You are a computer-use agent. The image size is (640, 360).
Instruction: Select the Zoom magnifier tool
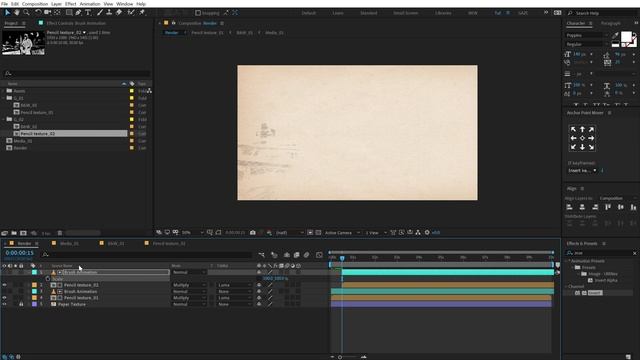(x=27, y=13)
